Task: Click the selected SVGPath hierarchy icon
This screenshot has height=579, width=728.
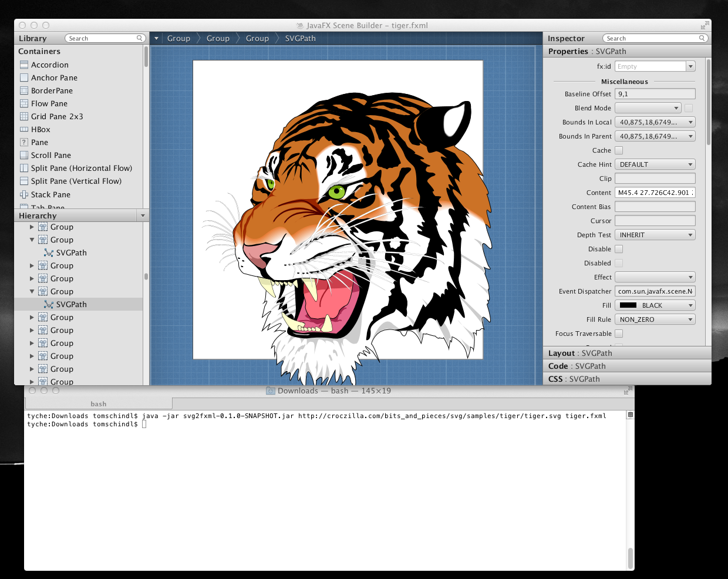Action: tap(49, 304)
